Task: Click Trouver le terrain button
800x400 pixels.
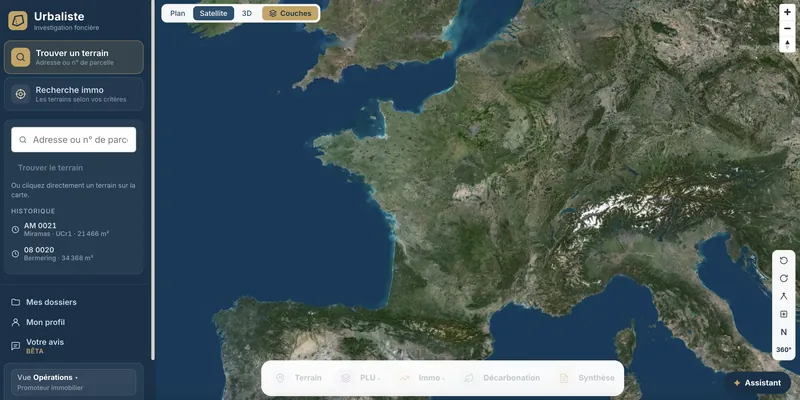Action: [51, 168]
